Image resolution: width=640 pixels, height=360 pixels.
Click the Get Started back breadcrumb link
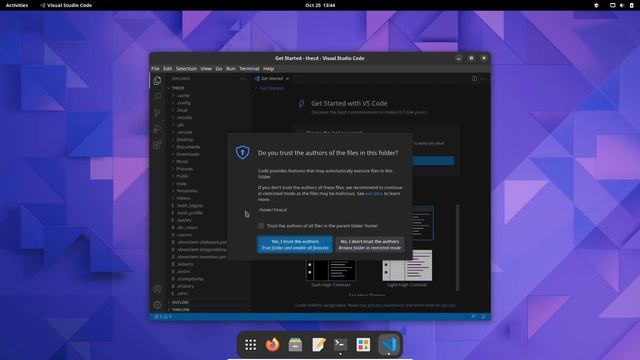(x=269, y=88)
